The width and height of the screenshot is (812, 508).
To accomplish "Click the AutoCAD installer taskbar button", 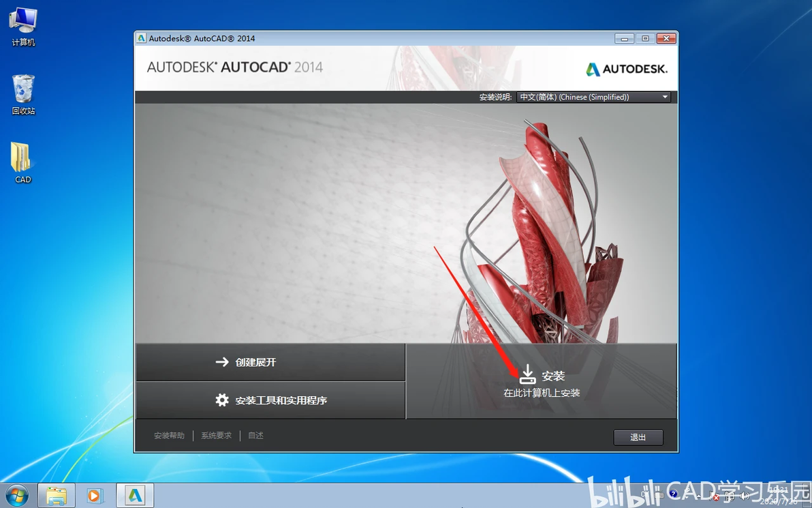I will coord(135,496).
